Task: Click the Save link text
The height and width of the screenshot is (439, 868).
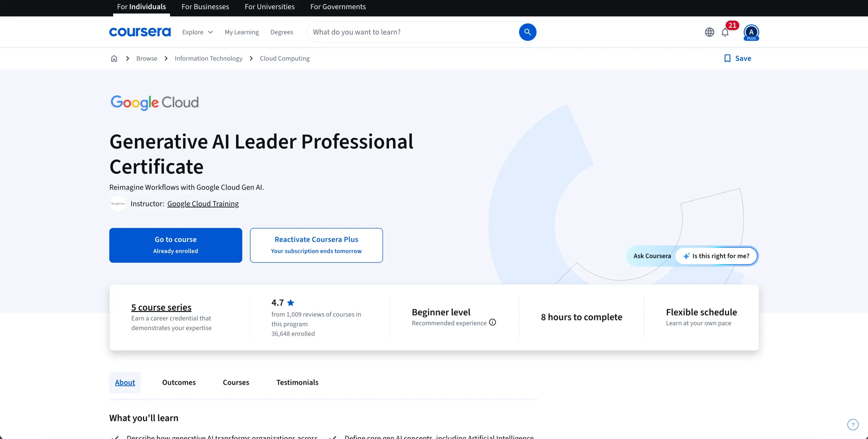Action: [x=743, y=58]
